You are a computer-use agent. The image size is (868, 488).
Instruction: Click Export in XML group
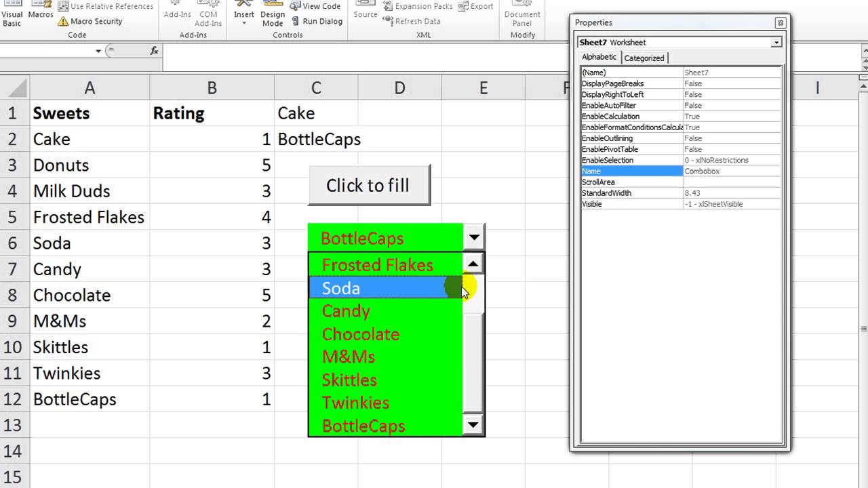coord(475,6)
